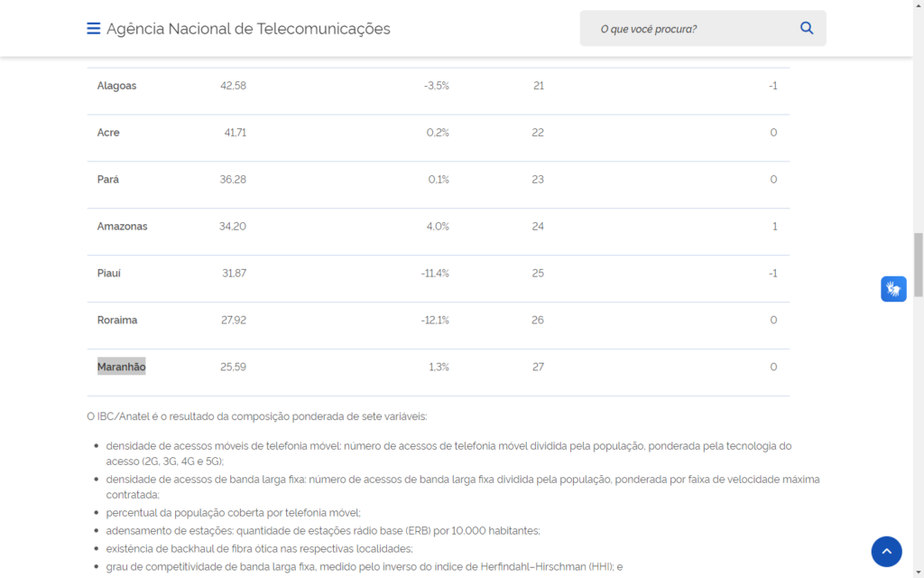924x578 pixels.
Task: Open the VLibras sign language widget
Action: 893,289
